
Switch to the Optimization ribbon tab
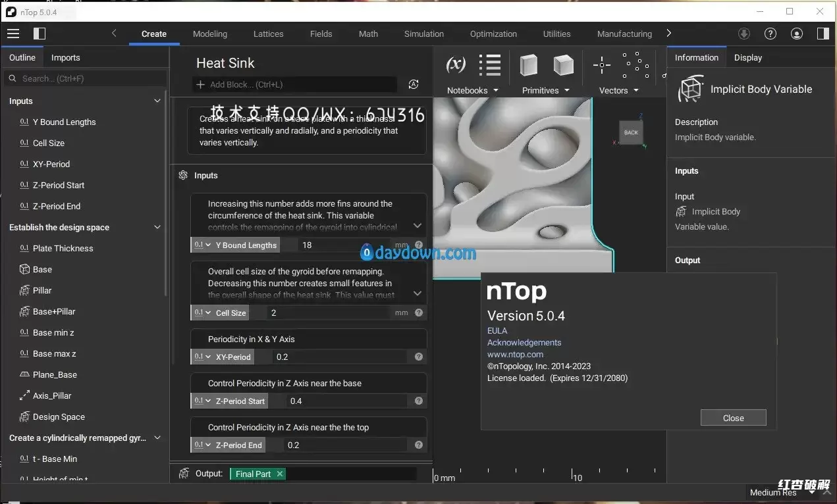point(493,34)
